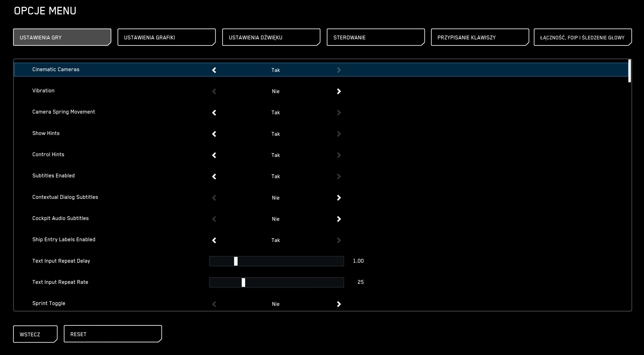
Task: Click right arrow for Subtitles Enabled
Action: point(339,176)
